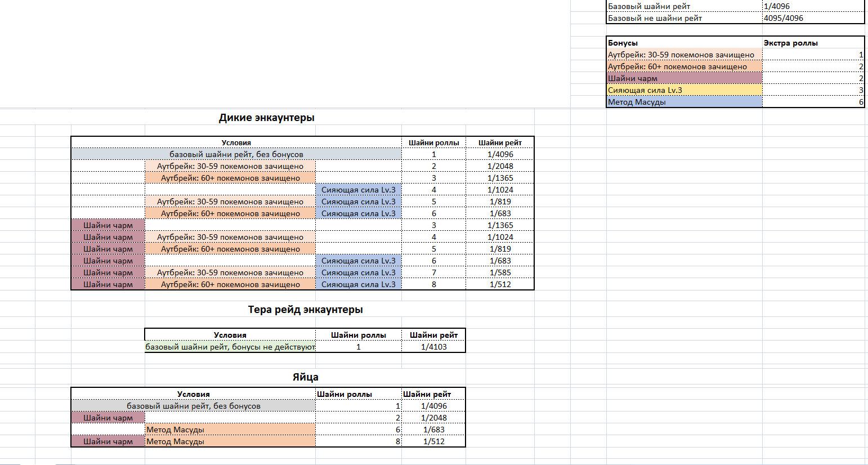Click 'Аутбрейк: 30-59' in the Бонусы table
The width and height of the screenshot is (868, 465).
click(x=684, y=55)
